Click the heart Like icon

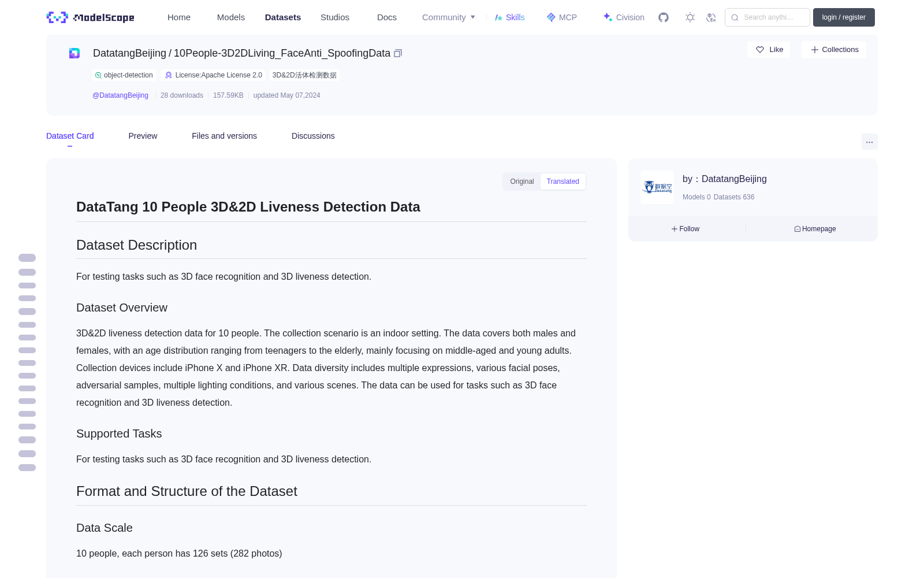[760, 50]
